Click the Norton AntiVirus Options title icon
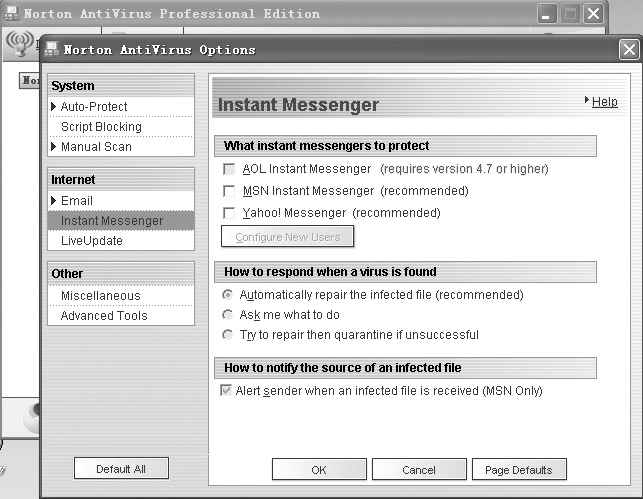Viewport: 643px width, 499px height. [52, 49]
